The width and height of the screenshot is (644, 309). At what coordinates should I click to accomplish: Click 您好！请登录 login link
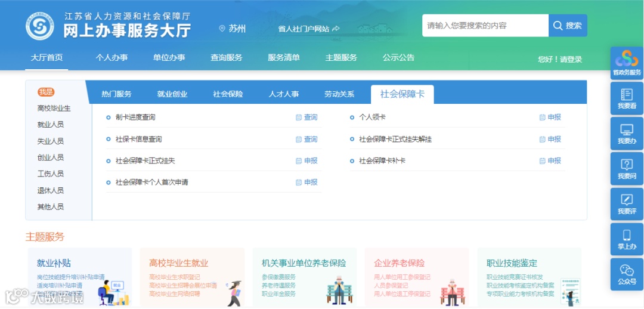(560, 59)
